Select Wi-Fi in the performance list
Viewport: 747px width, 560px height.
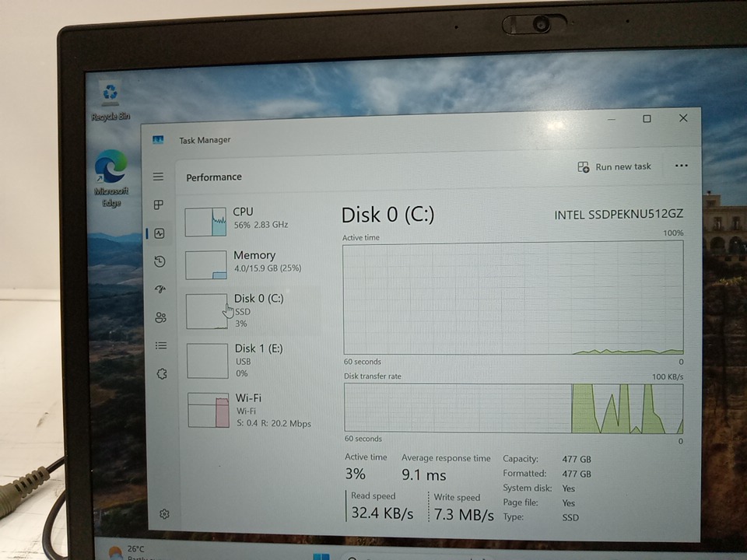click(254, 410)
